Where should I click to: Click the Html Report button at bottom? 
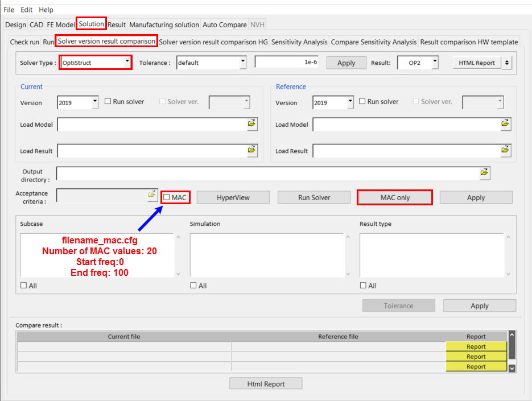pyautogui.click(x=266, y=384)
